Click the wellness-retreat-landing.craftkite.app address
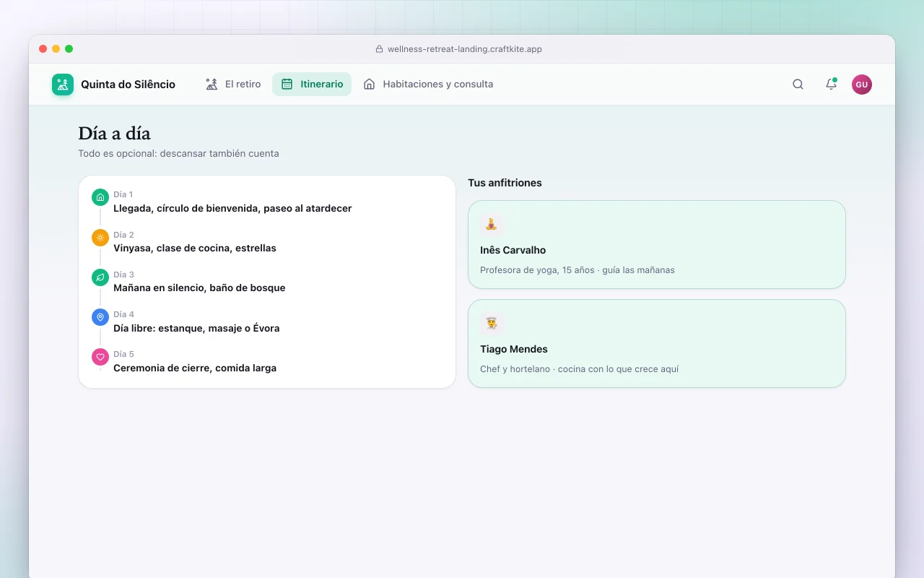 click(x=465, y=49)
